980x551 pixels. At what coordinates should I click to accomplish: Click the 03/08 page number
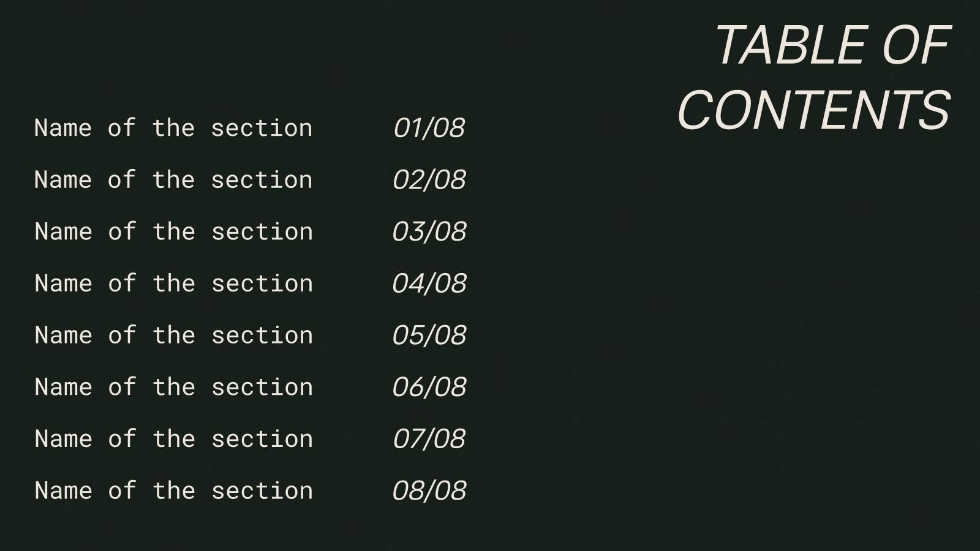[x=429, y=232]
